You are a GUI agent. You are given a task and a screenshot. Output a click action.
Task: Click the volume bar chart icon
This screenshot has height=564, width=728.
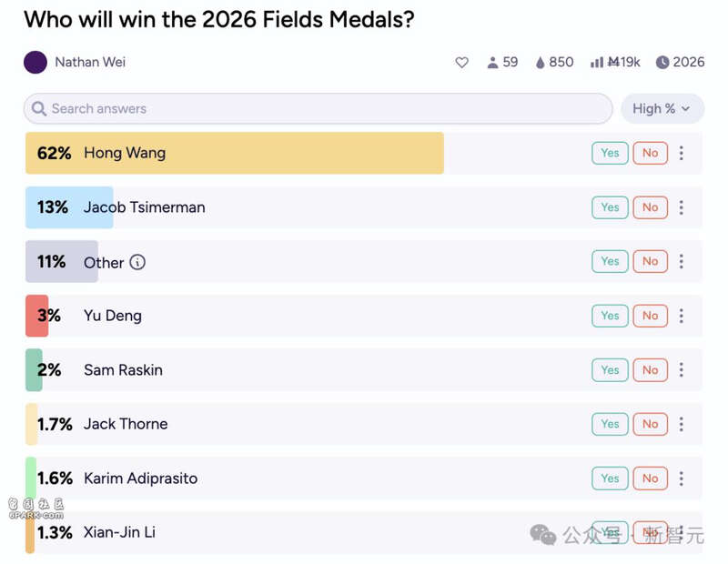(597, 63)
